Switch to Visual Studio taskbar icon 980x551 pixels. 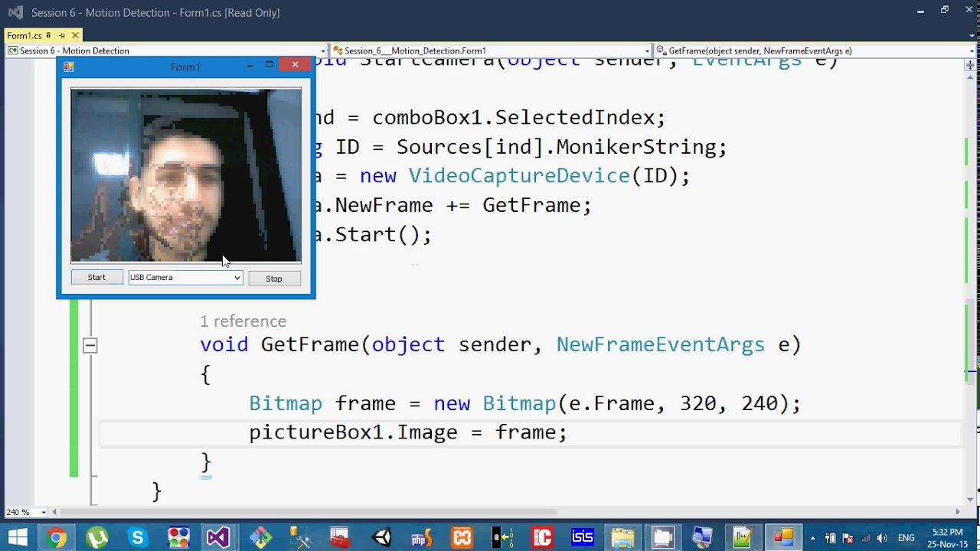coord(218,538)
